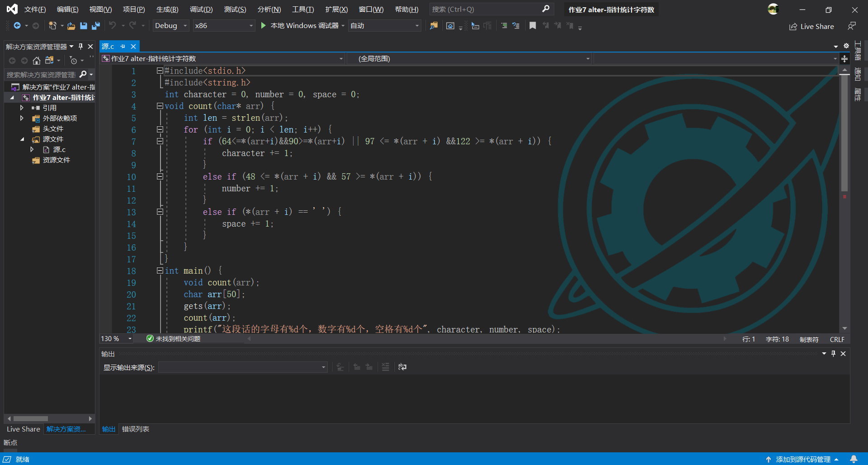Click the Solution Explorer horizontal scrollbar thumb
The height and width of the screenshot is (465, 868).
30,418
